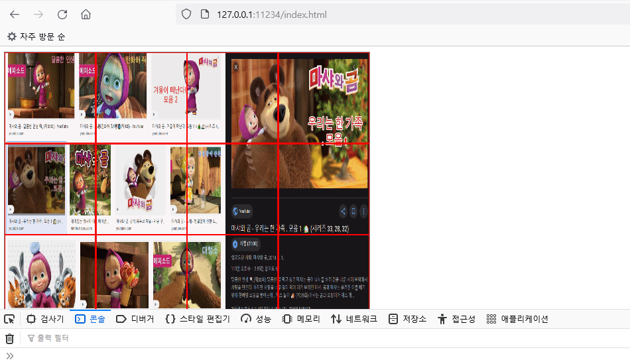The image size is (630, 364).
Task: Open the bear in box 마샤와 곰 thumbnail
Action: pyautogui.click(x=141, y=180)
